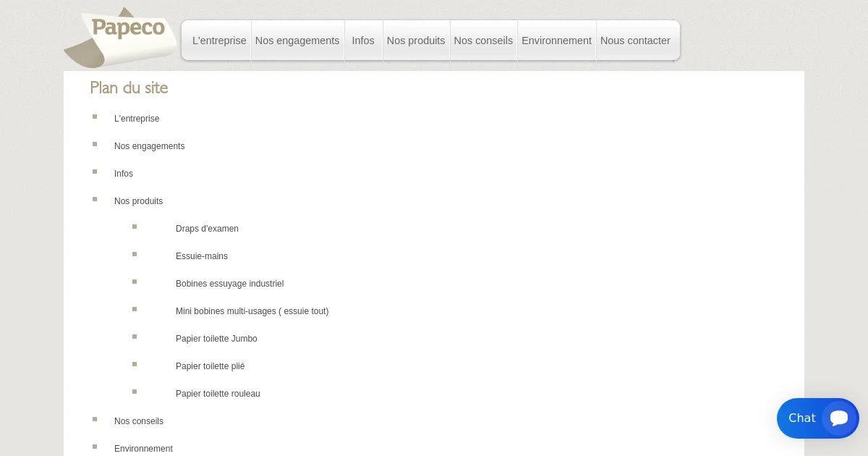The width and height of the screenshot is (868, 456).
Task: Go to Nos conseils in the navigation bar
Action: pyautogui.click(x=483, y=41)
